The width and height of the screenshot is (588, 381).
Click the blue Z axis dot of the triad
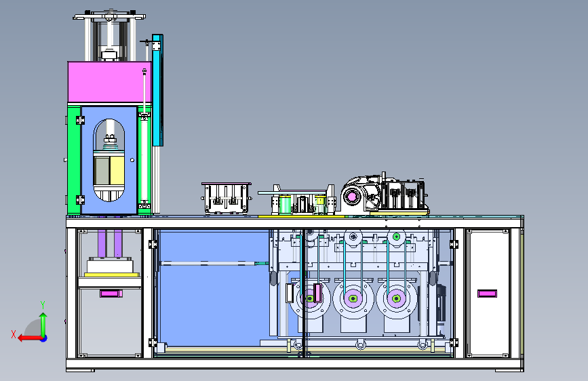pos(44,338)
